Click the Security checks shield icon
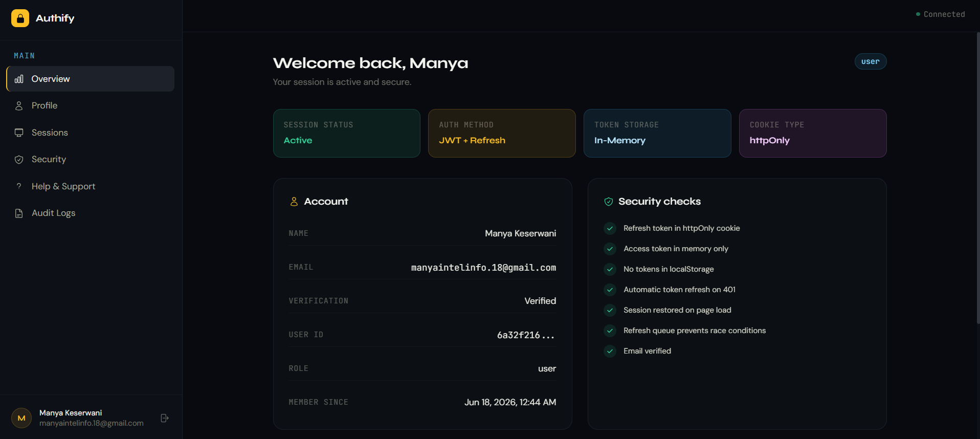 point(609,202)
